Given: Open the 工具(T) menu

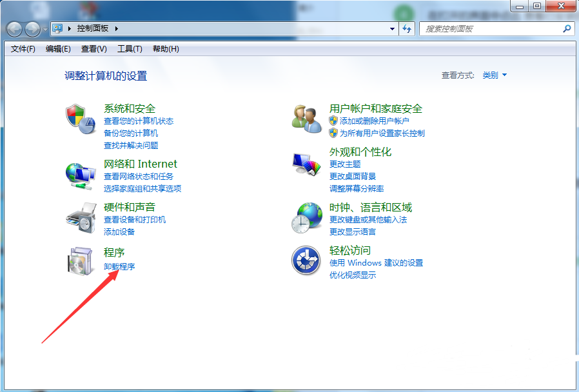Looking at the screenshot, I should click(x=130, y=49).
